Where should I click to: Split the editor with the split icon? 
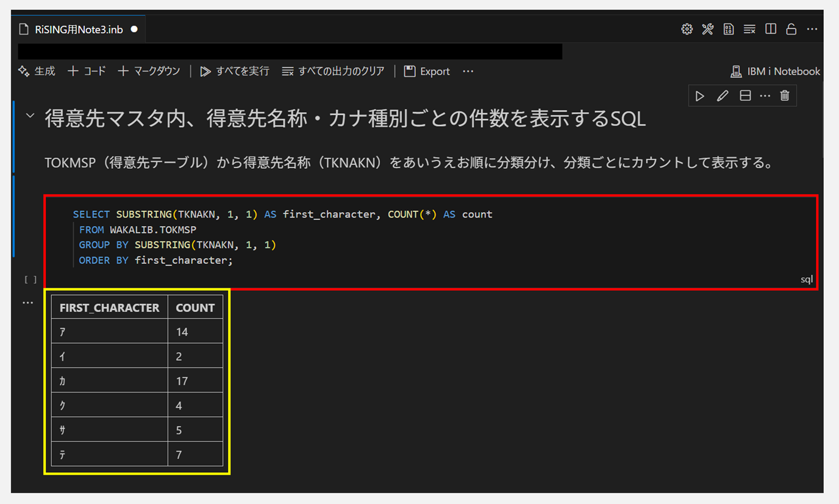771,29
